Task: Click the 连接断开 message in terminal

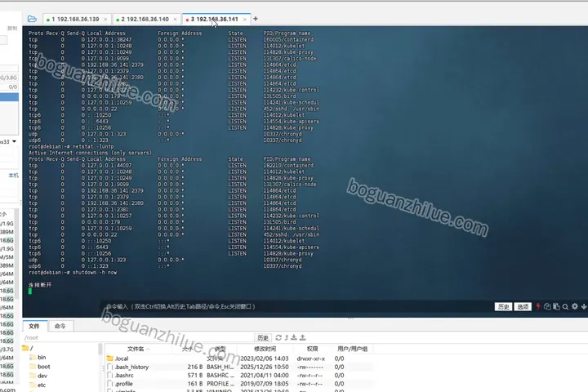Action: pyautogui.click(x=40, y=285)
